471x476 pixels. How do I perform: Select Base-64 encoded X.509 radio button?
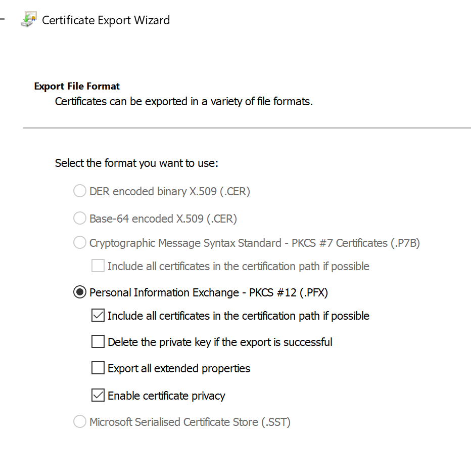coord(80,219)
